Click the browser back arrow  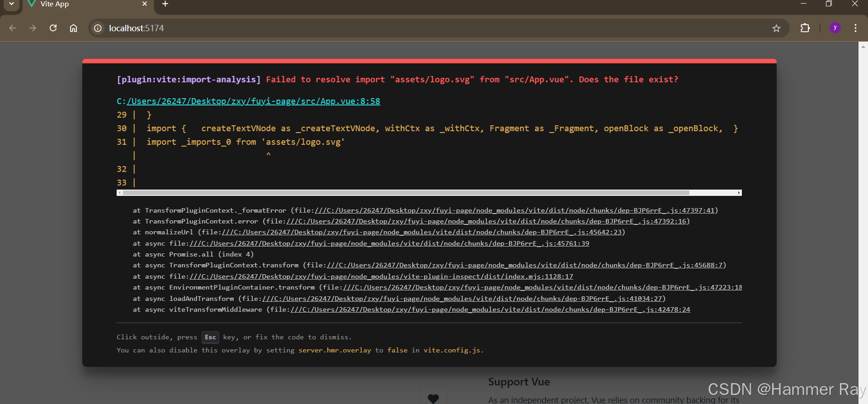(13, 28)
